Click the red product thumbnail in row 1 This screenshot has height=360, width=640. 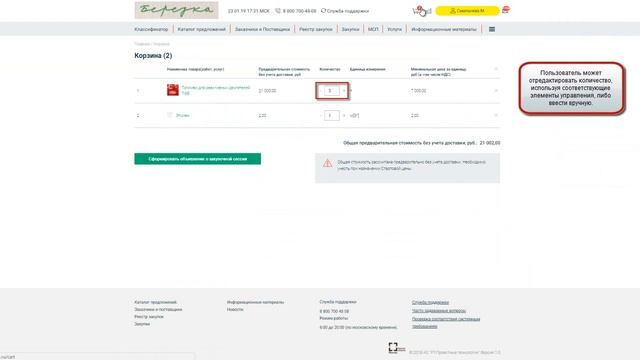click(x=173, y=90)
